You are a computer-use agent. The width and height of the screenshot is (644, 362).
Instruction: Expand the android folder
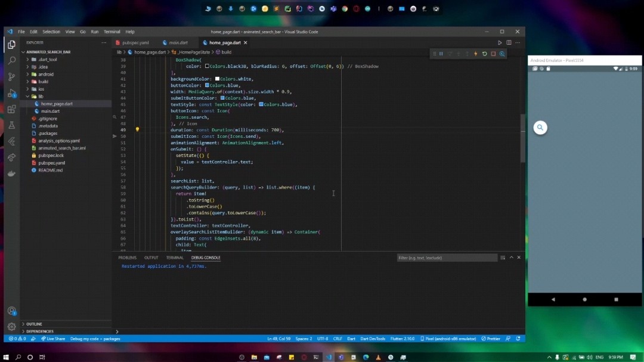click(x=46, y=75)
